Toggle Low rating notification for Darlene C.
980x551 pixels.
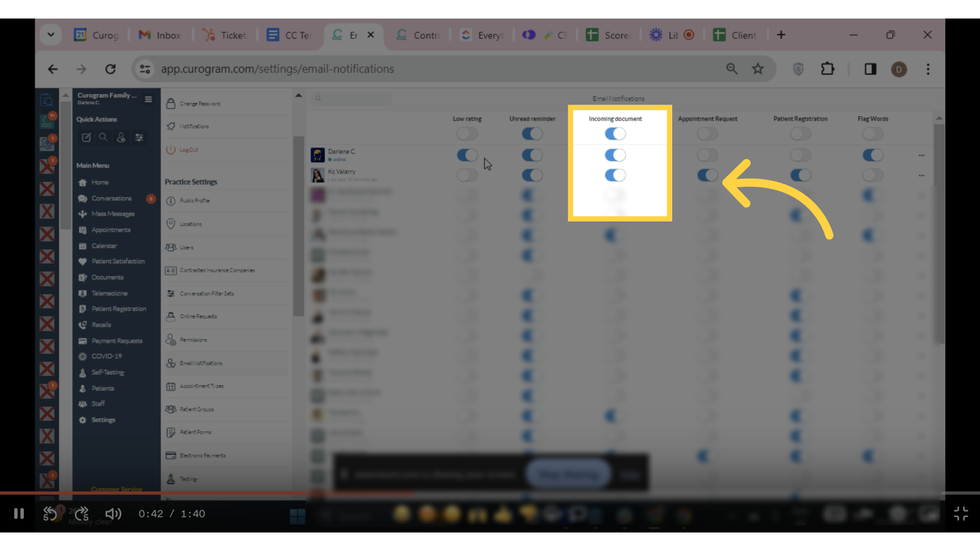tap(467, 155)
